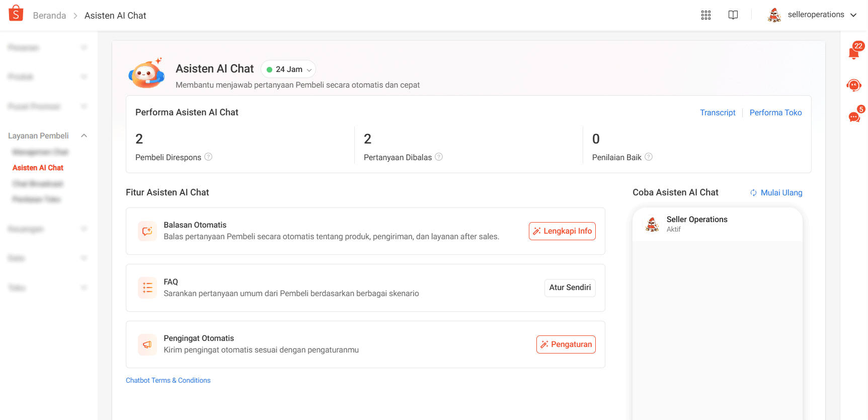The width and height of the screenshot is (868, 420).
Task: Open the seller education book icon
Action: pos(733,15)
